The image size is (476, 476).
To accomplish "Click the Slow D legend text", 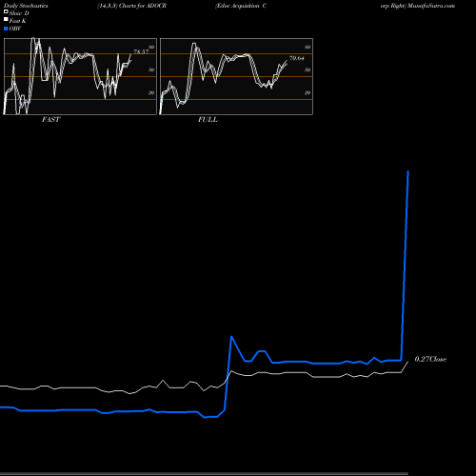I will click(19, 13).
